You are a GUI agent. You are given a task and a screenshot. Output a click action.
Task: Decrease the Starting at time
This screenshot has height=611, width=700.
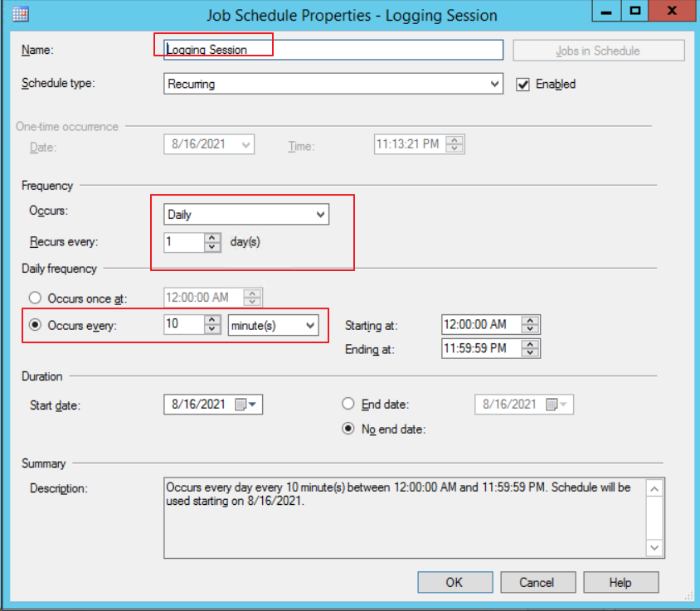pos(530,329)
